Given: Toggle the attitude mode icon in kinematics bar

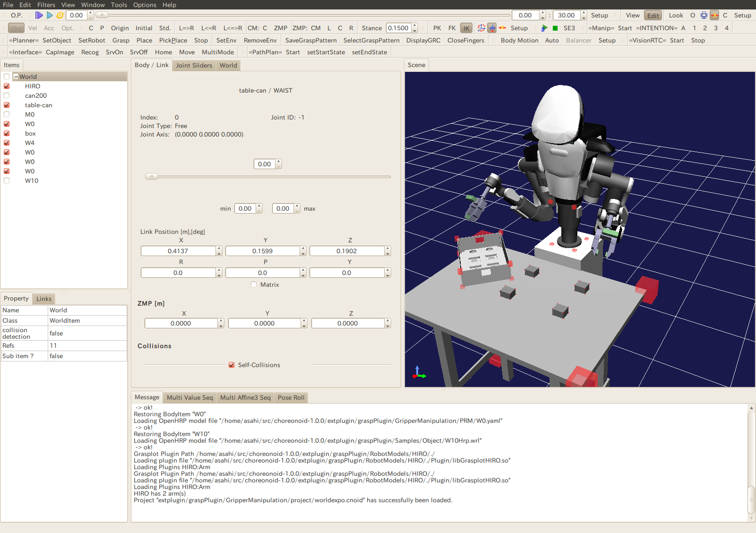Looking at the screenshot, I should (481, 28).
